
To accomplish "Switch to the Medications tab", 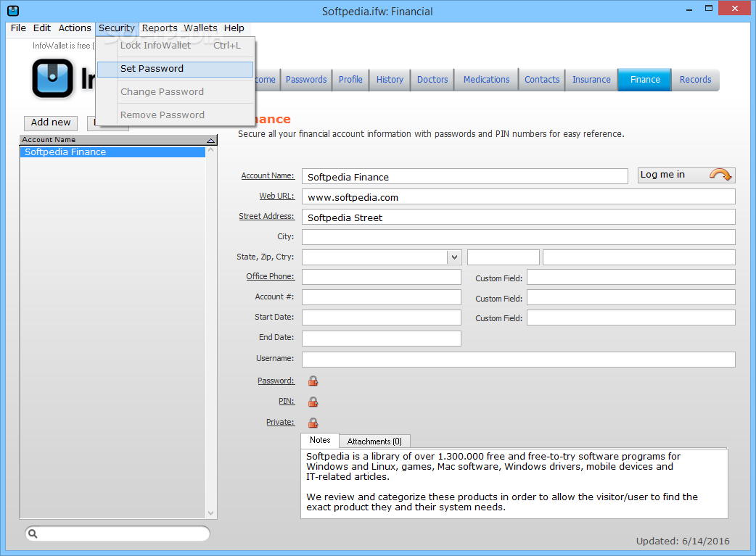I will [487, 80].
